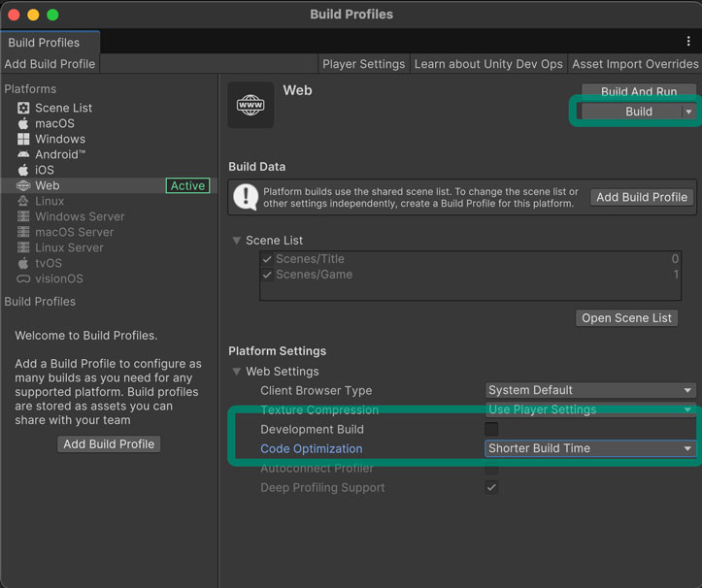702x588 pixels.
Task: Click the tvOS platform icon
Action: click(23, 263)
